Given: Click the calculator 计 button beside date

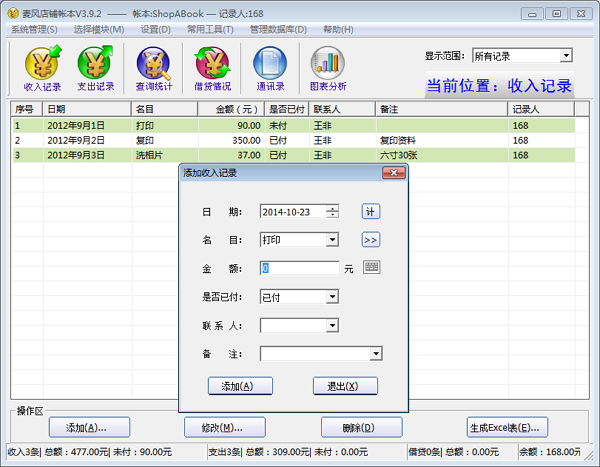Looking at the screenshot, I should (x=370, y=211).
